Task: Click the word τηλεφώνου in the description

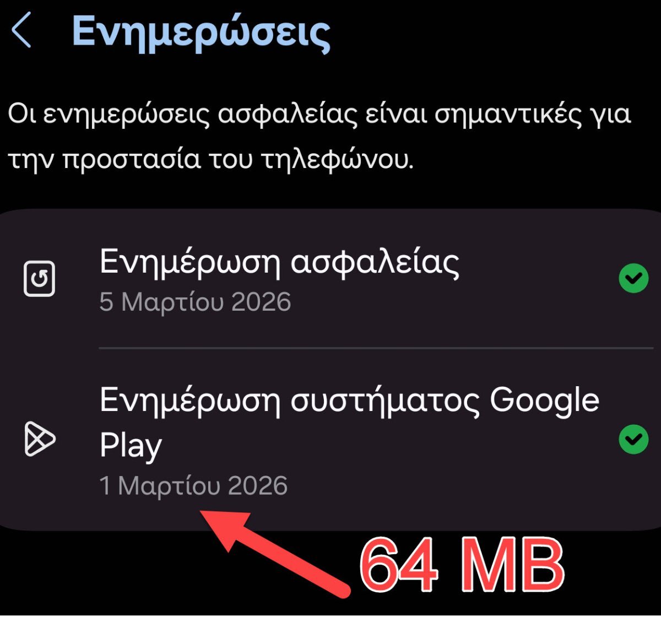Action: (336, 160)
